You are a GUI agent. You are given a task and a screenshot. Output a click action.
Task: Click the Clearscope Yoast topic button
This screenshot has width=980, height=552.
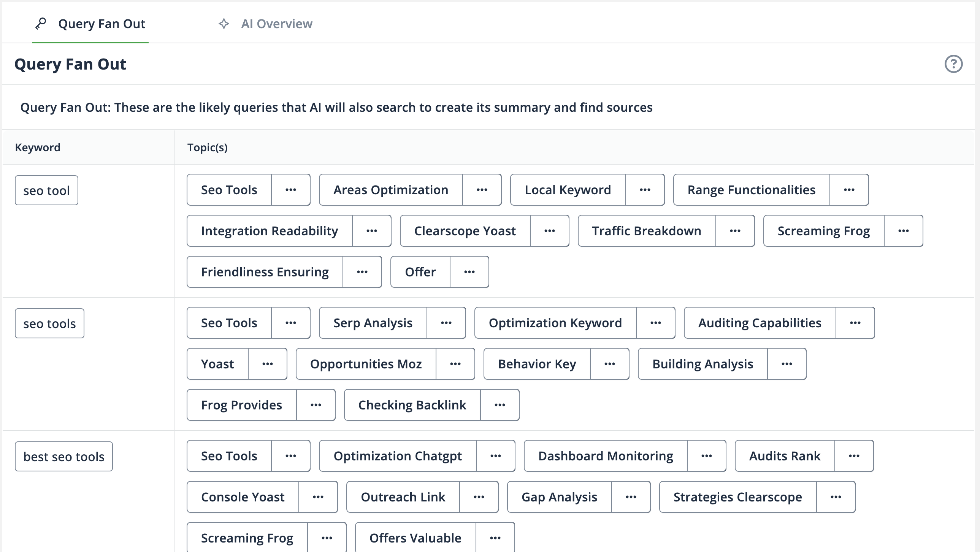click(x=465, y=231)
